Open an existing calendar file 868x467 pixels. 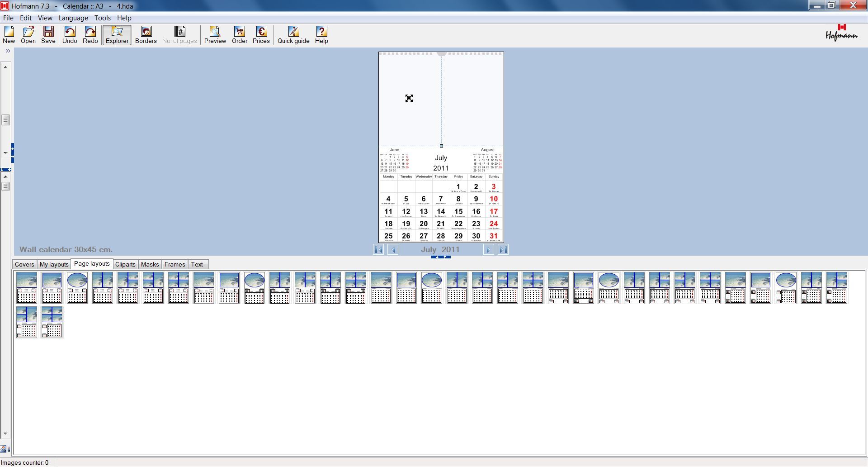[x=28, y=34]
